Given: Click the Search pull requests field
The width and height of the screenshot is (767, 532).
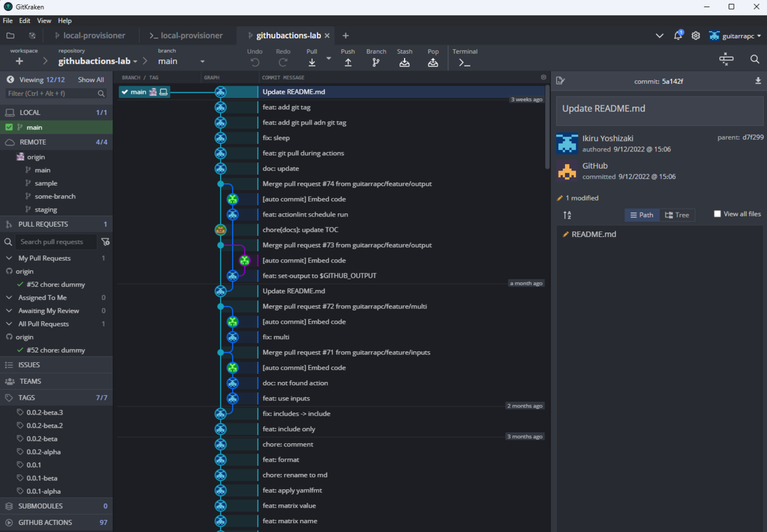Looking at the screenshot, I should tap(56, 242).
